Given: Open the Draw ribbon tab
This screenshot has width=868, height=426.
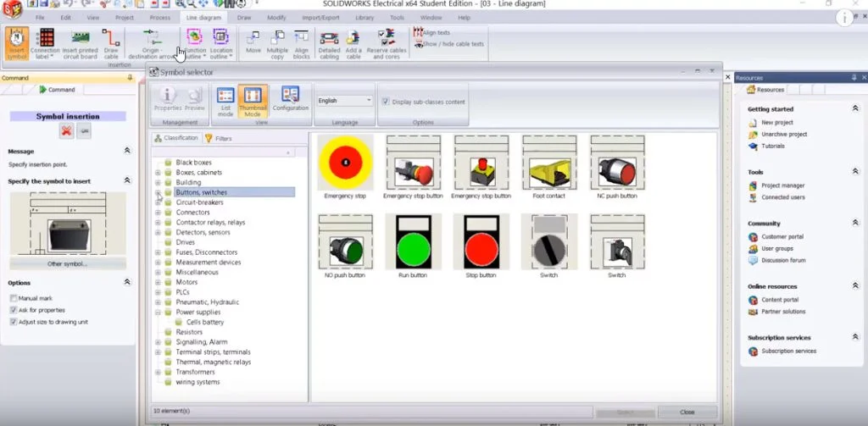Looking at the screenshot, I should pos(244,18).
